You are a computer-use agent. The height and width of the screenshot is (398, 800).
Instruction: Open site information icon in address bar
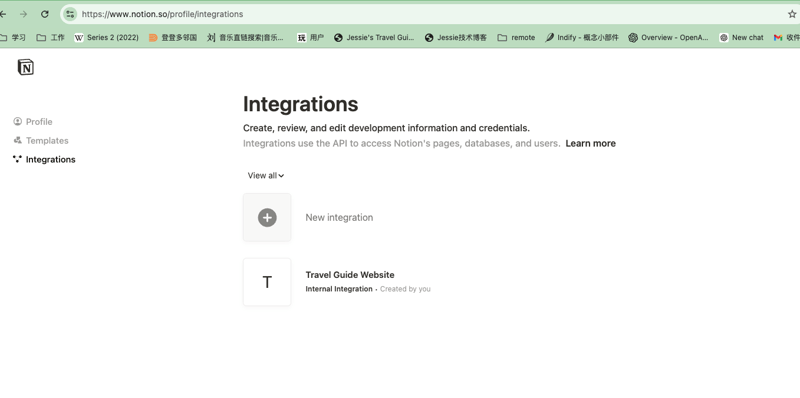(70, 14)
